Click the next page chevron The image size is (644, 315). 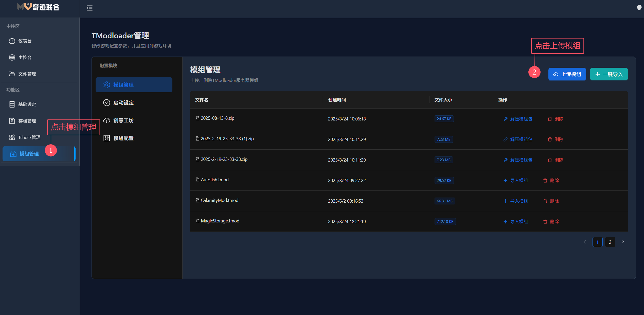[623, 242]
